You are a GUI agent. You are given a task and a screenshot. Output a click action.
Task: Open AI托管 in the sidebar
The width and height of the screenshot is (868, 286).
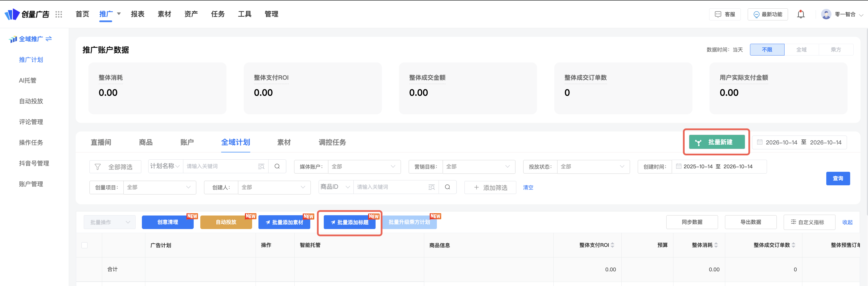[x=28, y=80]
